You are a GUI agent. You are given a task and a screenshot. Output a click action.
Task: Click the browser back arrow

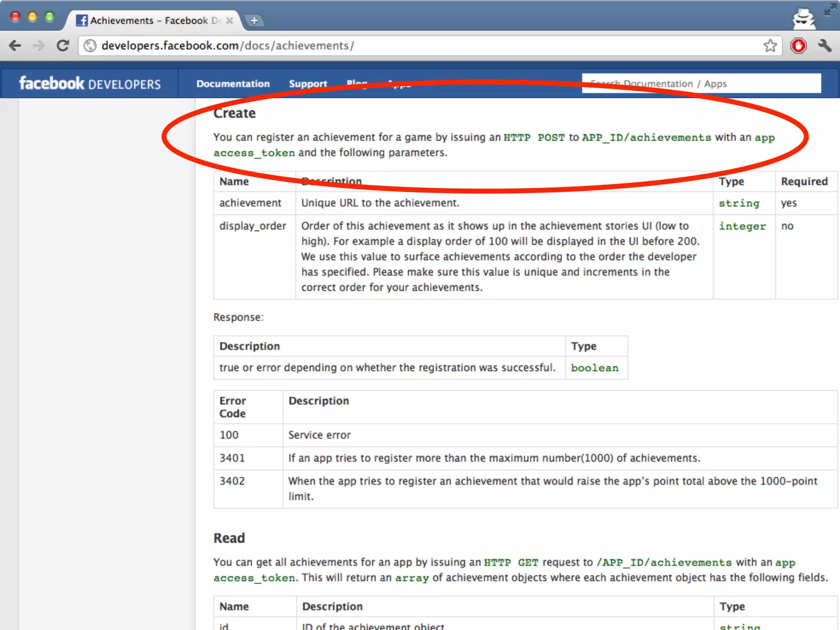[x=15, y=46]
